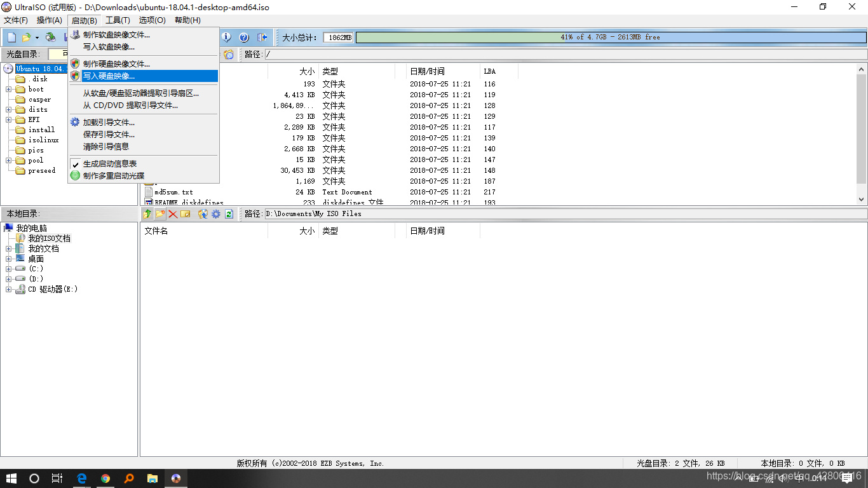Open File Explorer from taskbar
This screenshot has height=488, width=868.
point(153,478)
